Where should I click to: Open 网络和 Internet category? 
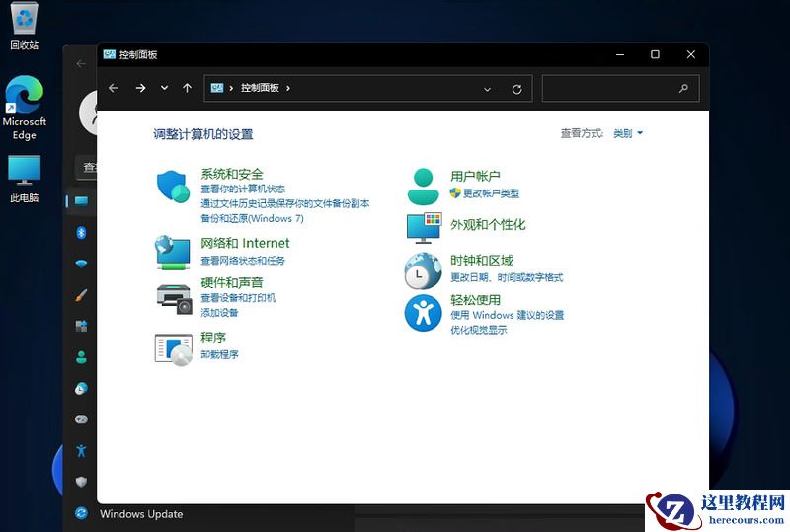[245, 244]
